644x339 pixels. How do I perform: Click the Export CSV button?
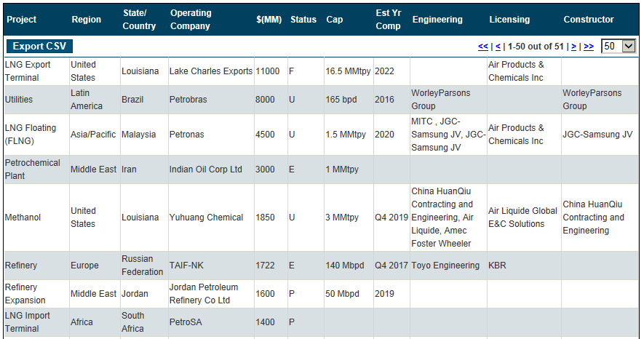click(39, 46)
